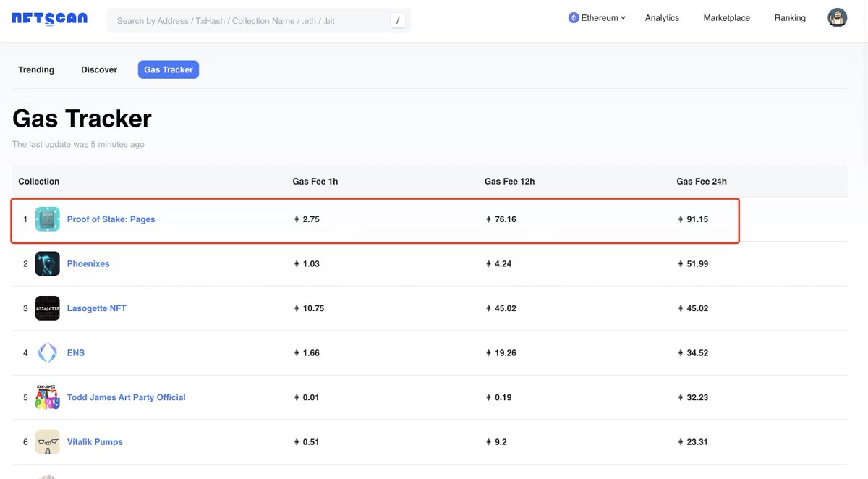Switch to the Discover tab

coord(99,69)
